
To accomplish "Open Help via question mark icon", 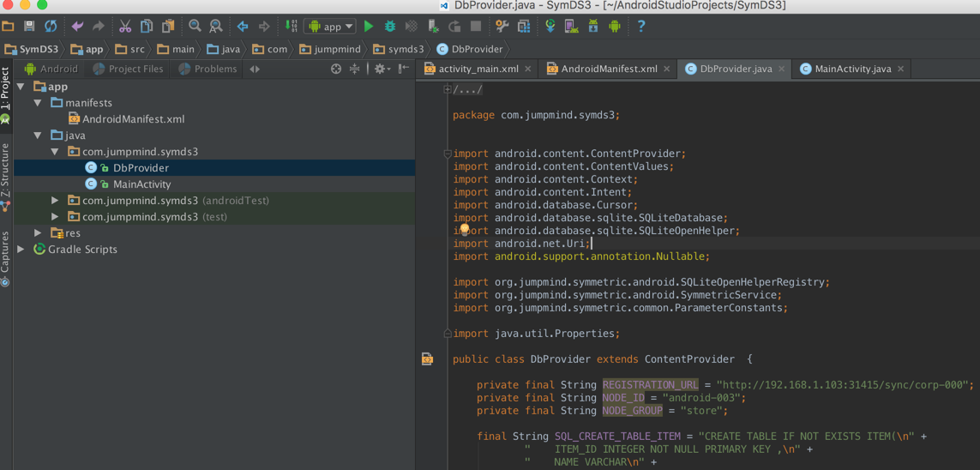I will tap(640, 27).
